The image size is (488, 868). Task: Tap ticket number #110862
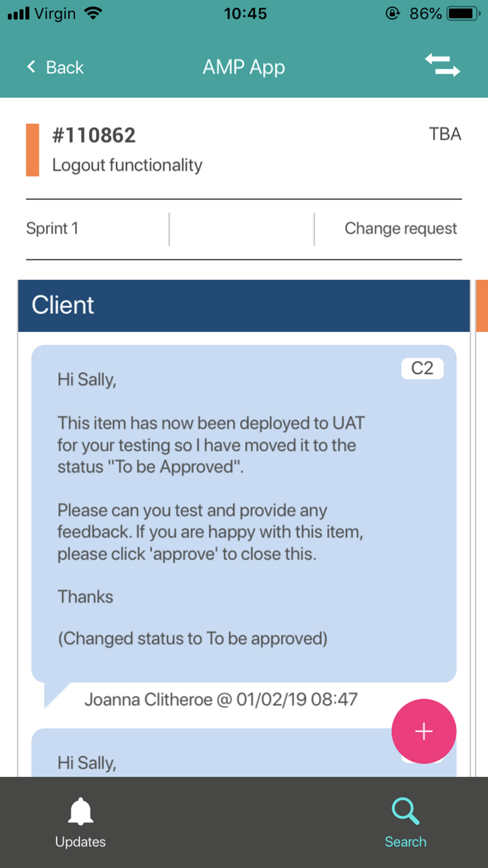coord(94,135)
